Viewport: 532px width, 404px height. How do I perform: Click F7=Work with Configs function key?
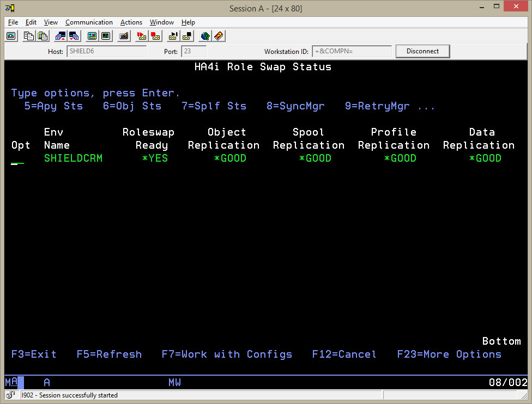click(x=227, y=354)
